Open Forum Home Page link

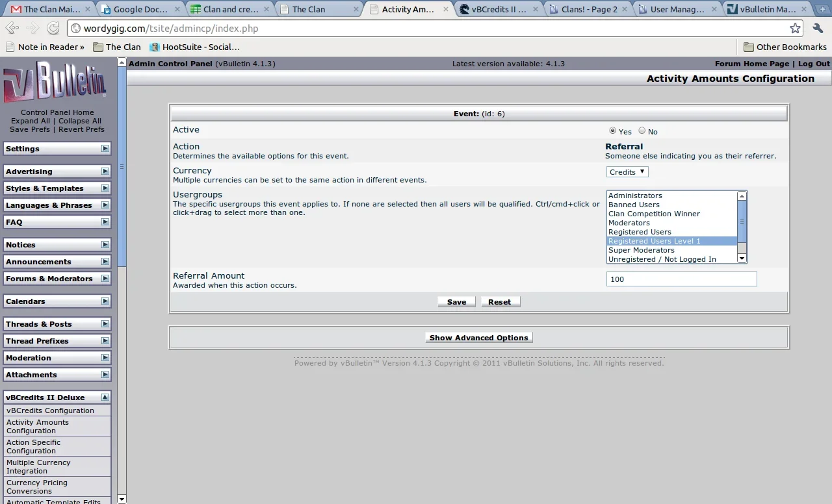[752, 64]
